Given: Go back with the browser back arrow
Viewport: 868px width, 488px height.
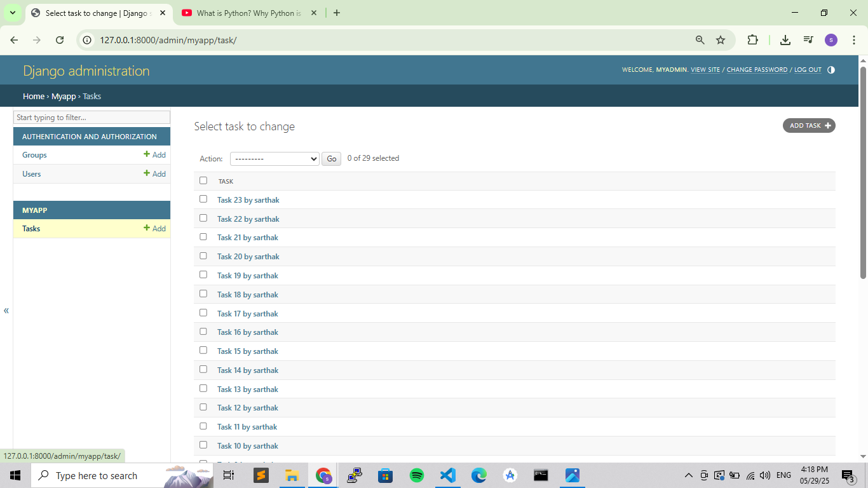Looking at the screenshot, I should coord(14,40).
